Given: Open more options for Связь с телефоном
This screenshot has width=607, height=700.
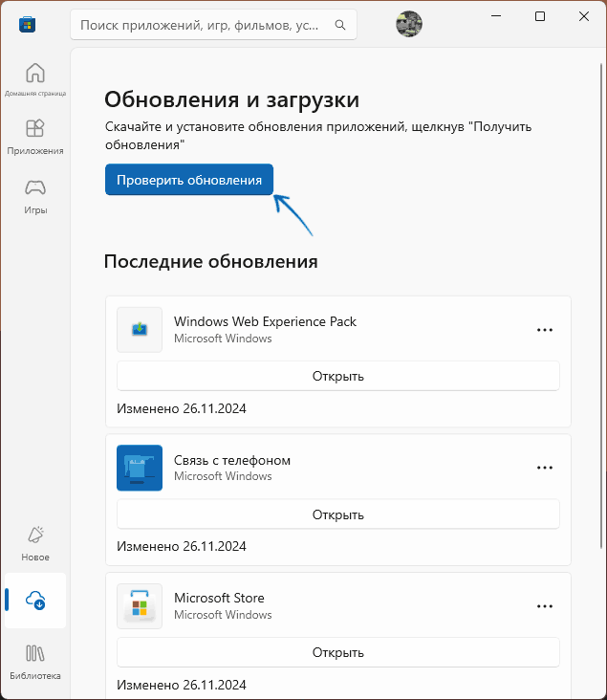Looking at the screenshot, I should click(x=545, y=468).
